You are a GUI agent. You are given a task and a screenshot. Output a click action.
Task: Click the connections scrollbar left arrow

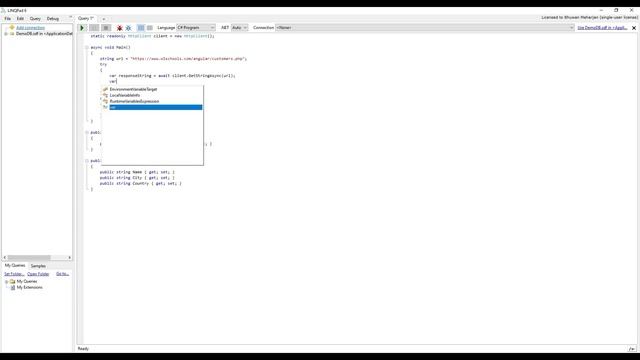(x=4, y=258)
